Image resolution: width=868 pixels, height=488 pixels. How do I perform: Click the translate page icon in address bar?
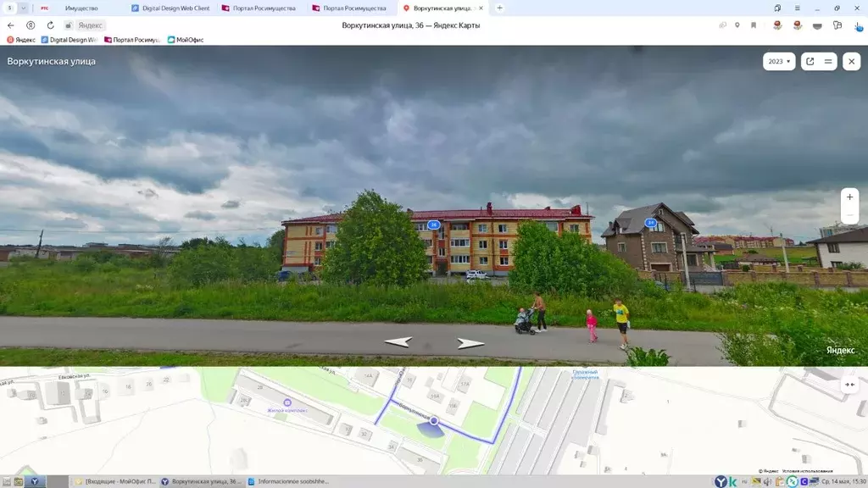click(722, 25)
